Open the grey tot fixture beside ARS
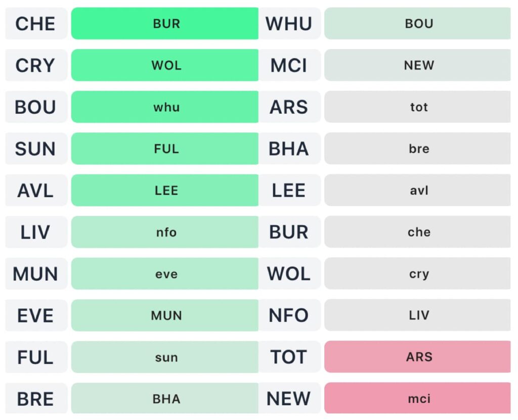This screenshot has width=518, height=420. tap(418, 107)
